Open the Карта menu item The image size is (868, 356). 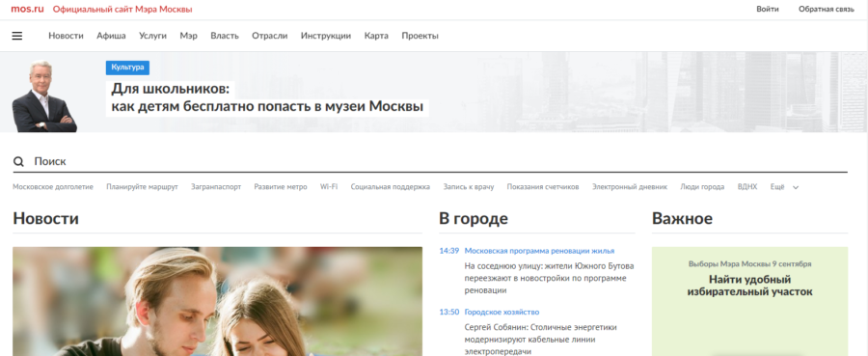(x=376, y=36)
